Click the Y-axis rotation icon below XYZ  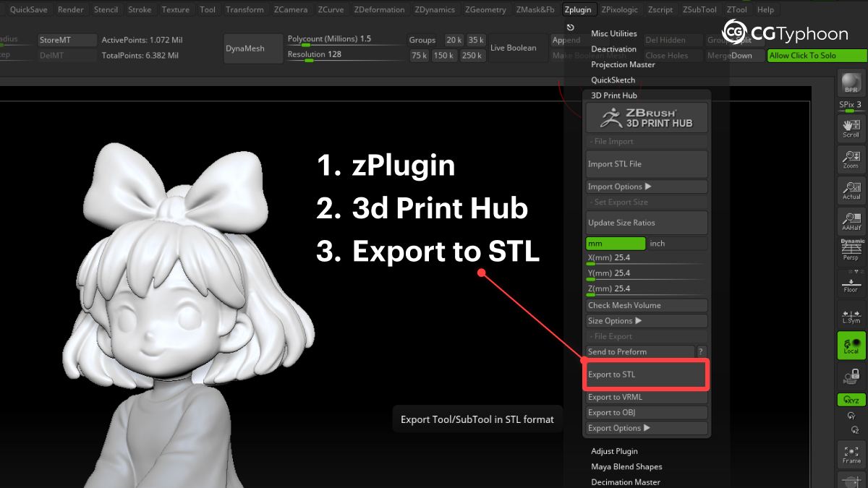pyautogui.click(x=851, y=416)
